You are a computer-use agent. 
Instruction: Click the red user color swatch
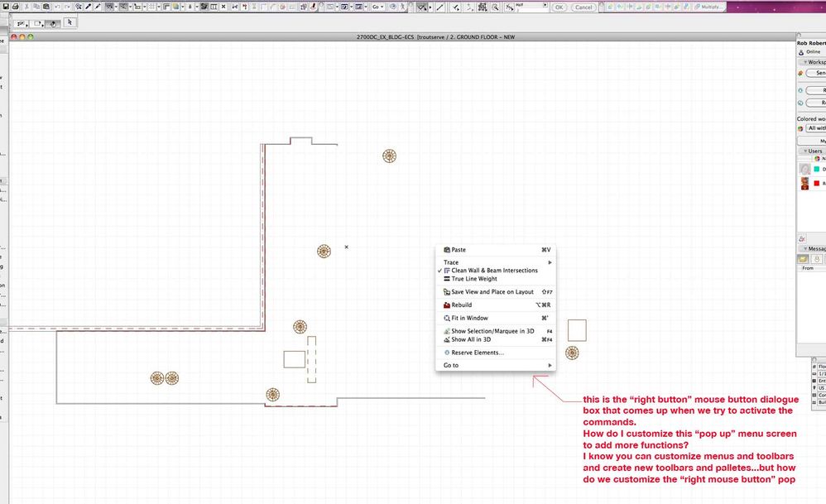(x=817, y=183)
